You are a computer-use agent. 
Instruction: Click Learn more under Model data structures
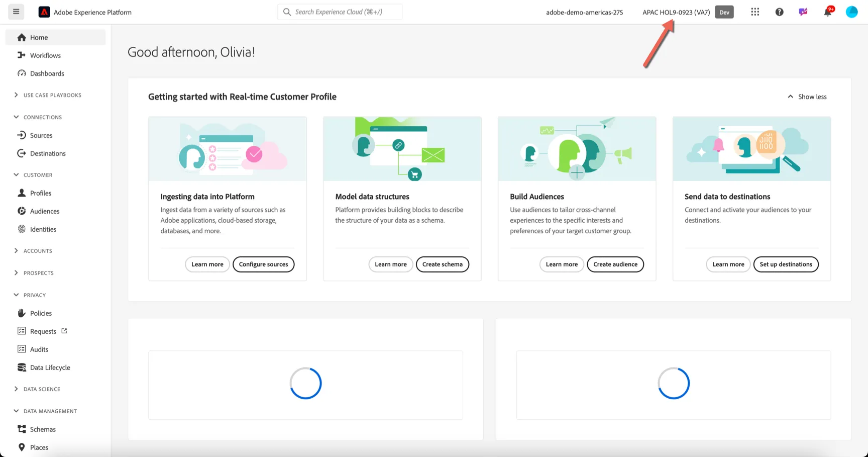(391, 264)
